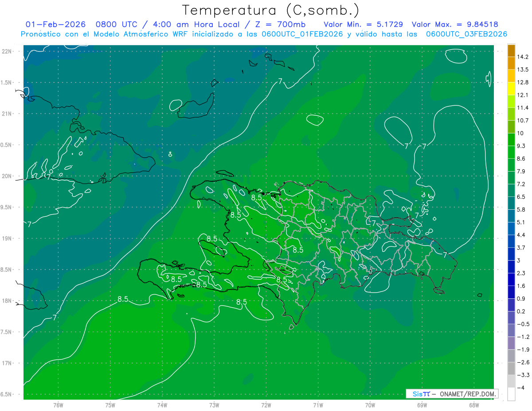Screen dimensions: 532x411
Task: Click the "Temperatura (C,somb.)" chart title
Action: (x=270, y=10)
